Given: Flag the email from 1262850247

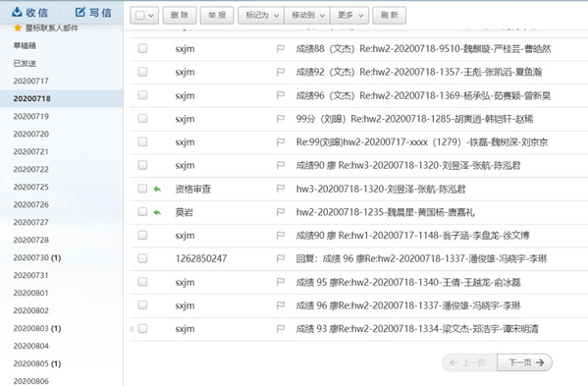Looking at the screenshot, I should [x=281, y=259].
